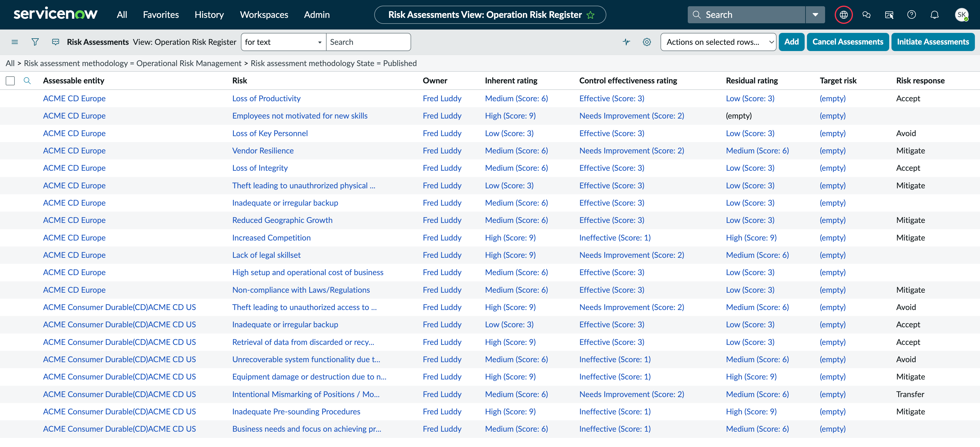Open the Admin menu
The image size is (980, 447).
pos(317,14)
